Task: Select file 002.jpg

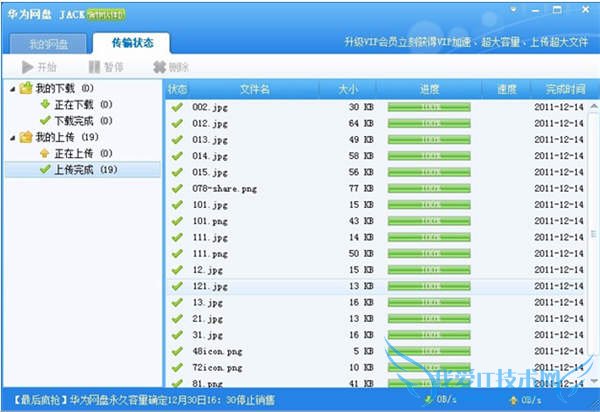Action: (210, 107)
